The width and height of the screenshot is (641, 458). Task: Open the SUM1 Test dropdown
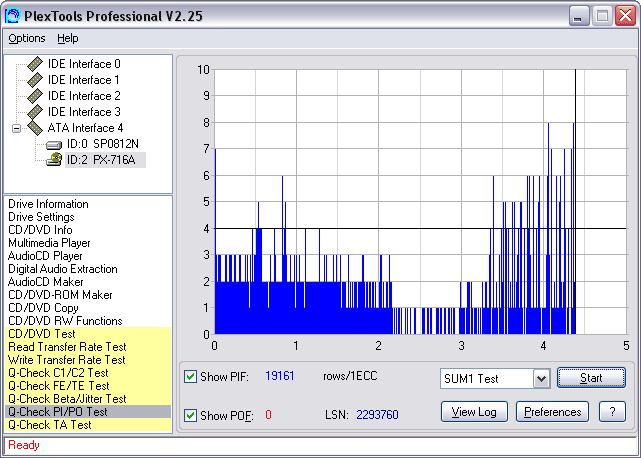coord(541,379)
